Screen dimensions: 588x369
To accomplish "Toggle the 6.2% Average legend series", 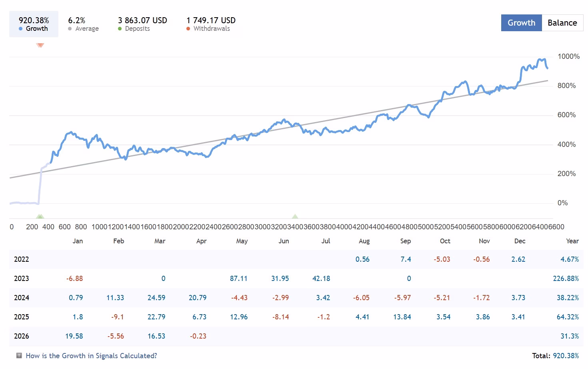I will (83, 24).
